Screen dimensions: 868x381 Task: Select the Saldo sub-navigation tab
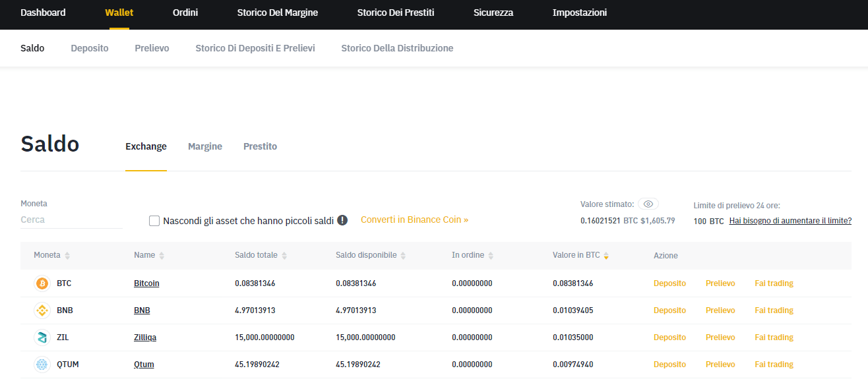point(32,48)
